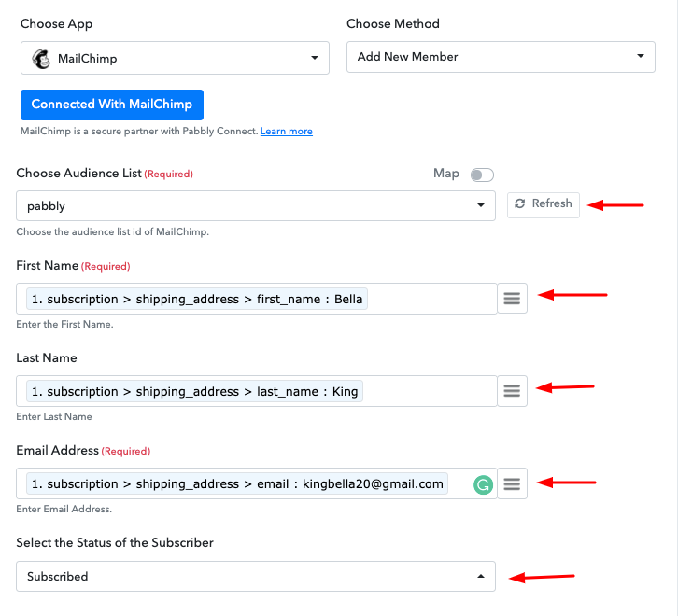Image resolution: width=678 pixels, height=616 pixels.
Task: Select the email : kingbella20@gmail.com mapped tag
Action: [x=237, y=483]
